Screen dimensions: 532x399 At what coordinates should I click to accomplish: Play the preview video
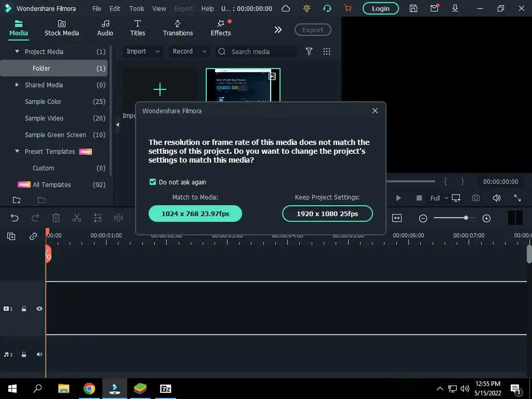[x=398, y=198]
